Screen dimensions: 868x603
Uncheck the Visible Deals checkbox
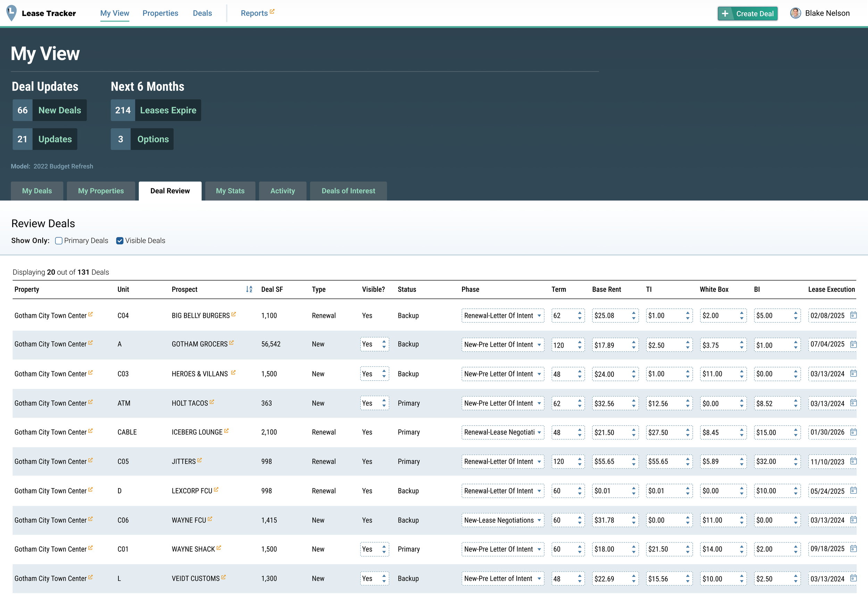119,241
